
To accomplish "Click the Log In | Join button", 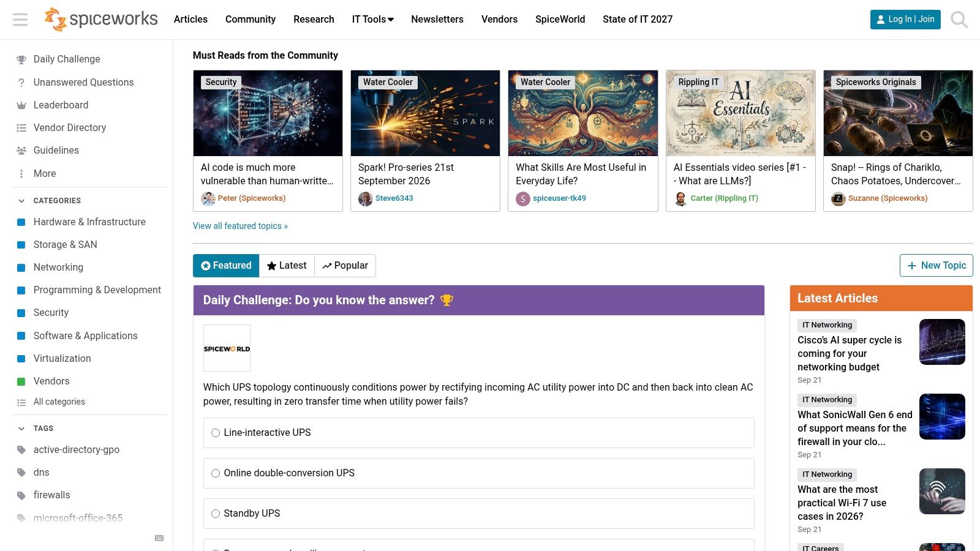I will pos(905,20).
